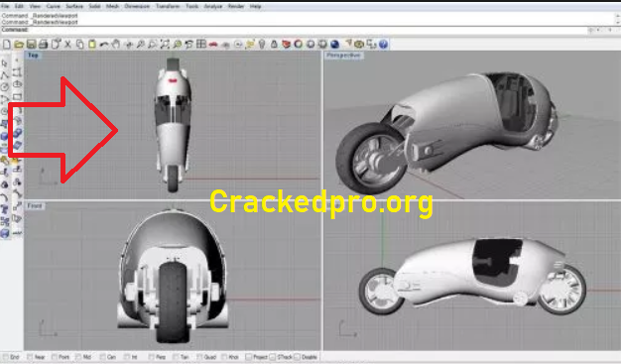Click the Undo arrow icon

[x=104, y=45]
